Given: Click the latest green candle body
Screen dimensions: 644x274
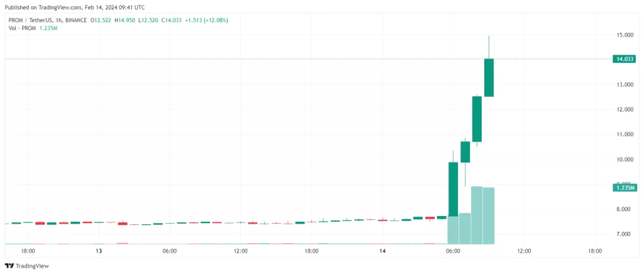Looking at the screenshot, I should coord(489,77).
